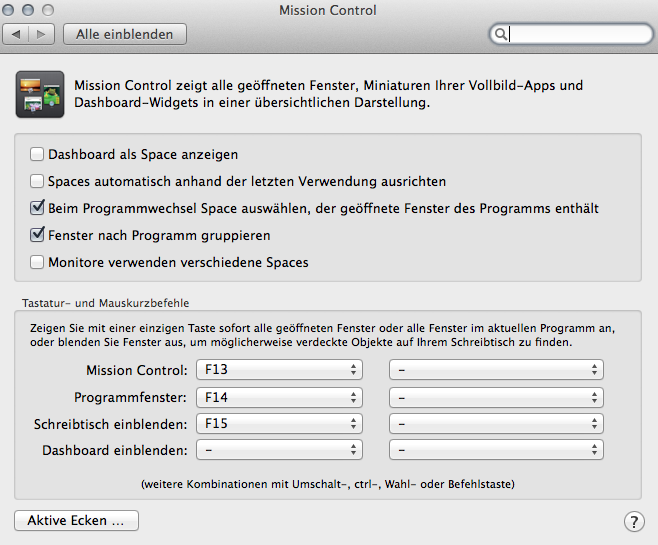Uncheck Fenster nach Programm gruppieren
Image resolution: width=658 pixels, height=545 pixels.
point(37,235)
